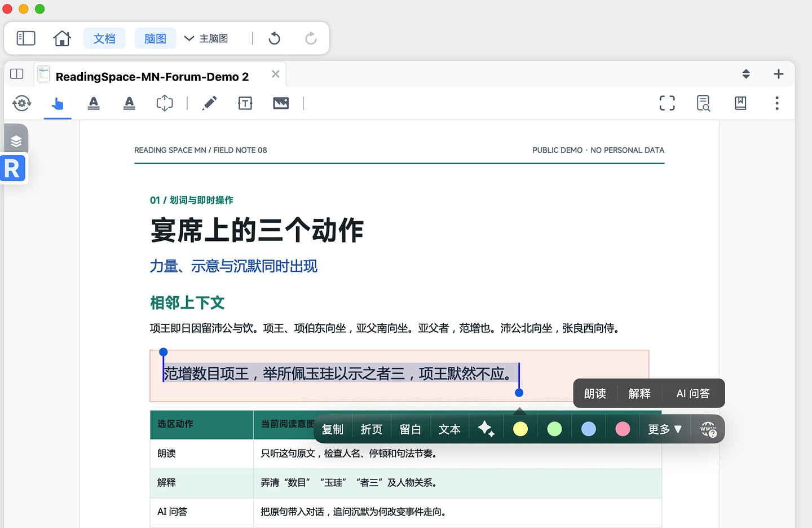Enter fullscreen focus mode icon
Screen dimensions: 812x528
(x=667, y=103)
